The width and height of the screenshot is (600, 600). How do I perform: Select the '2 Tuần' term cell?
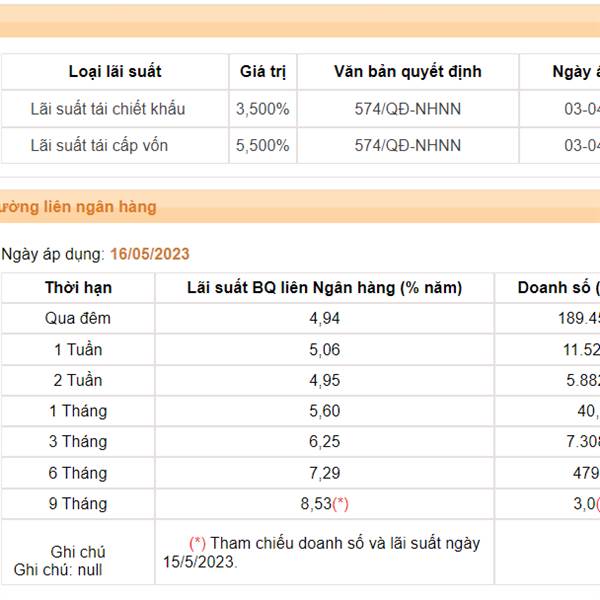click(x=78, y=380)
